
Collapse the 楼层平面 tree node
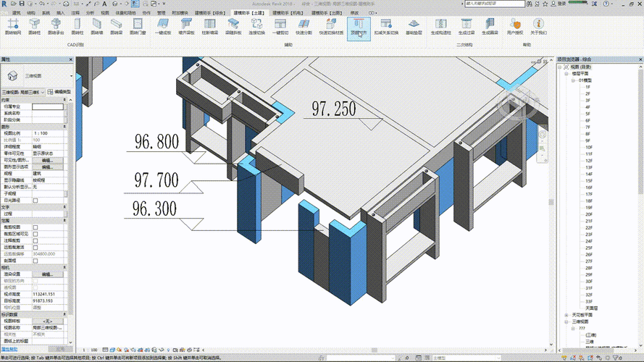565,74
